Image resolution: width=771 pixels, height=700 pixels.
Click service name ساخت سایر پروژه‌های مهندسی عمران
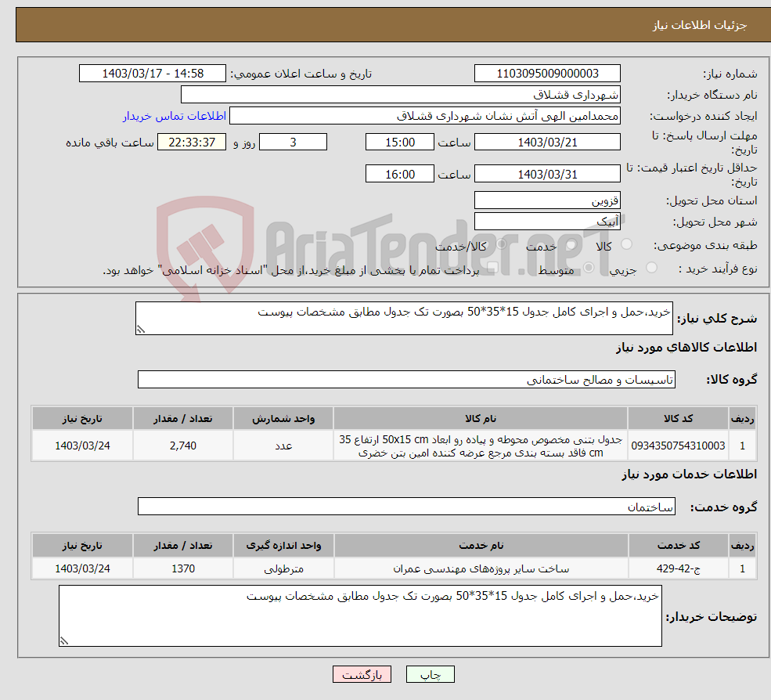point(481,568)
